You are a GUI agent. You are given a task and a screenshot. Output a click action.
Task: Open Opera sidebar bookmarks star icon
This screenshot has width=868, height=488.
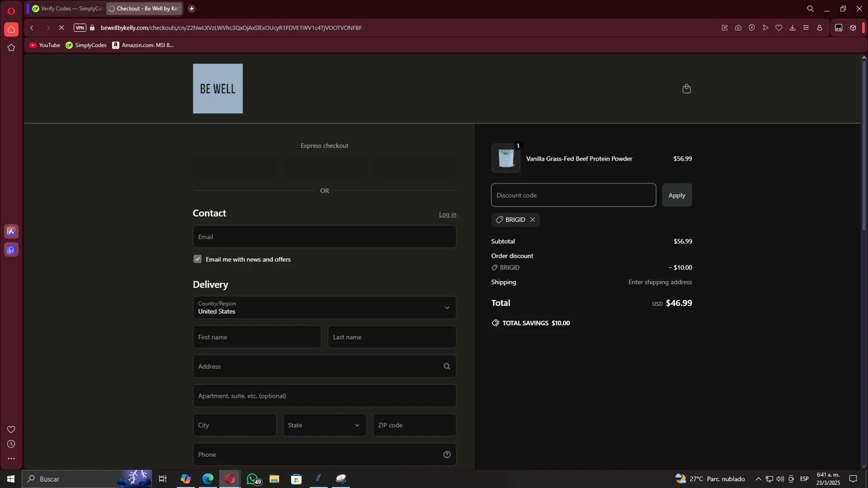11,48
